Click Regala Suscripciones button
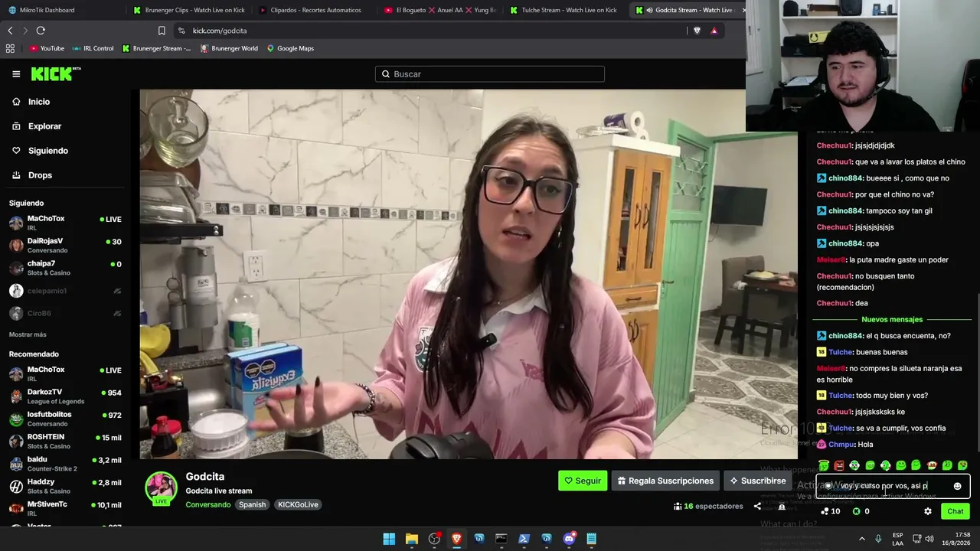Image resolution: width=980 pixels, height=551 pixels. 665,481
